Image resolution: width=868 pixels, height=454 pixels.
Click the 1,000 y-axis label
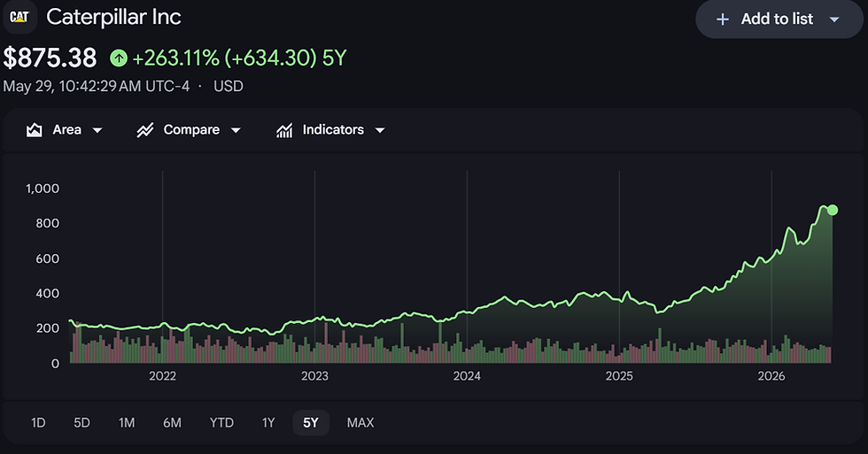43,189
